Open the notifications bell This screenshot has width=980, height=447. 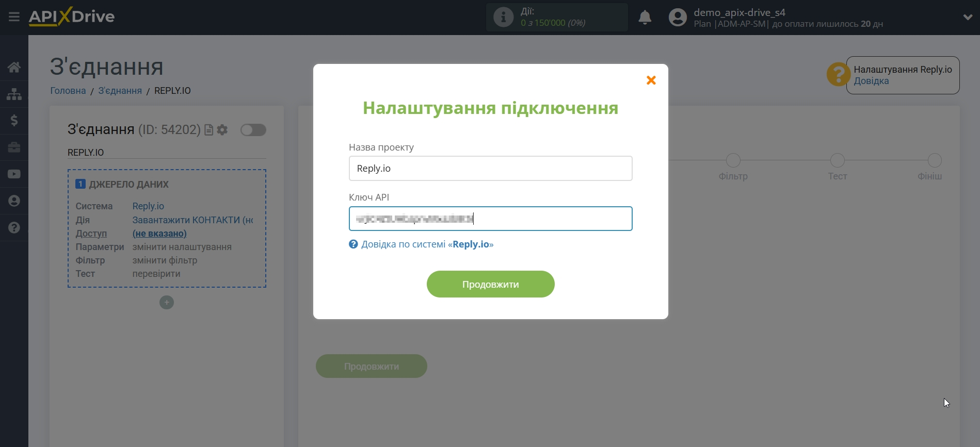(x=645, y=18)
